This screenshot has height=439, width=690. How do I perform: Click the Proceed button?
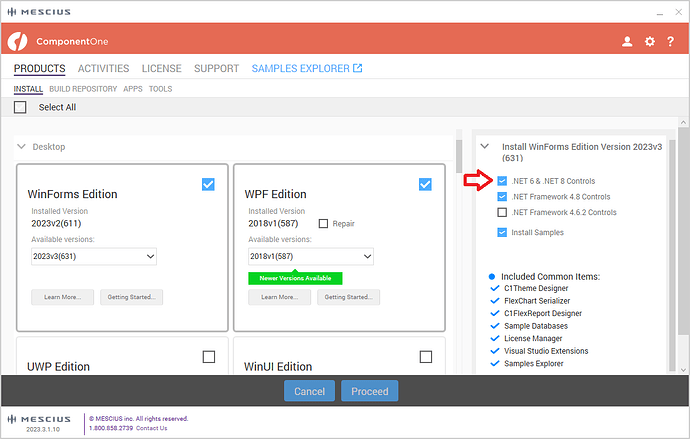point(370,391)
